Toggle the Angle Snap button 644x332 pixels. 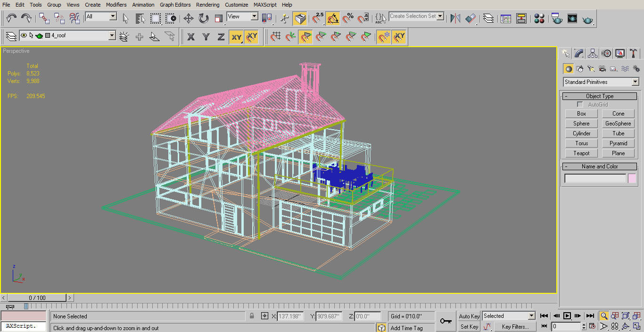coord(333,18)
